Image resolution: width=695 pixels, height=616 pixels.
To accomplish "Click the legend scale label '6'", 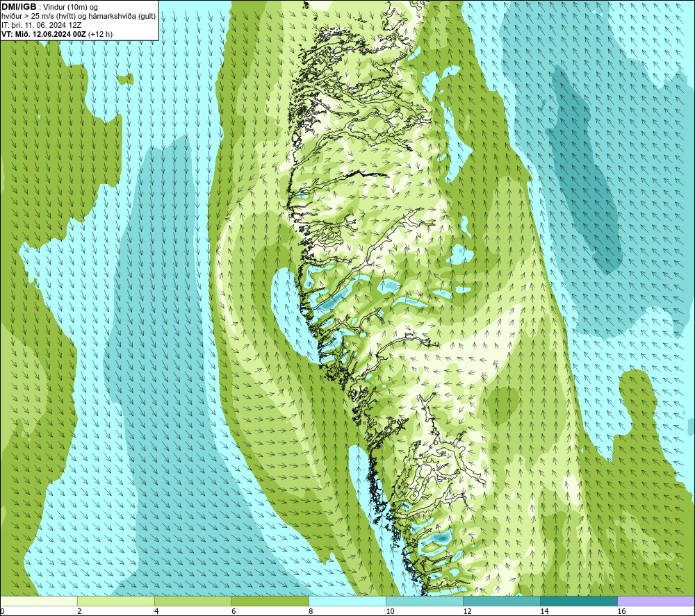I will [x=234, y=612].
